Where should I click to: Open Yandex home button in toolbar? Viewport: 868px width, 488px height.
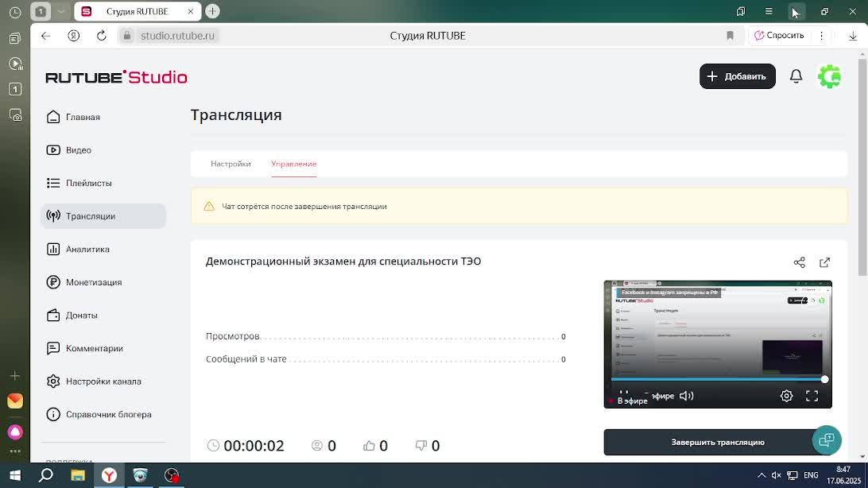(x=74, y=36)
